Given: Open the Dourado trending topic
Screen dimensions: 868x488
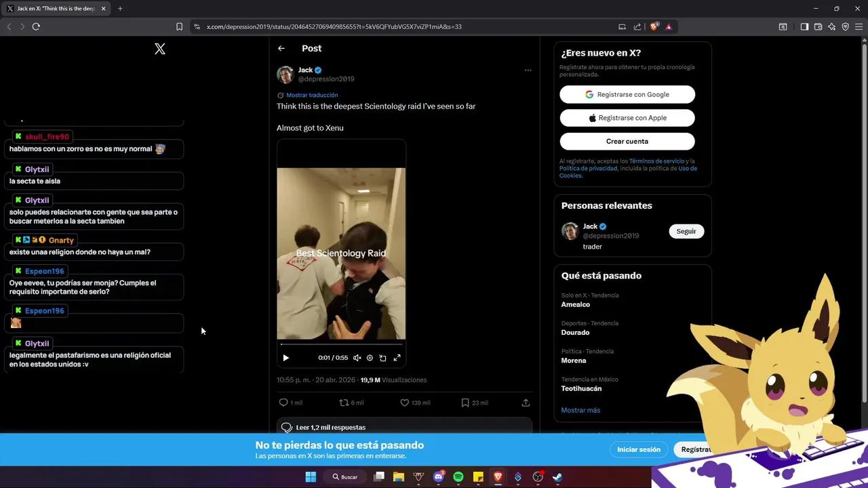Looking at the screenshot, I should pos(575,332).
